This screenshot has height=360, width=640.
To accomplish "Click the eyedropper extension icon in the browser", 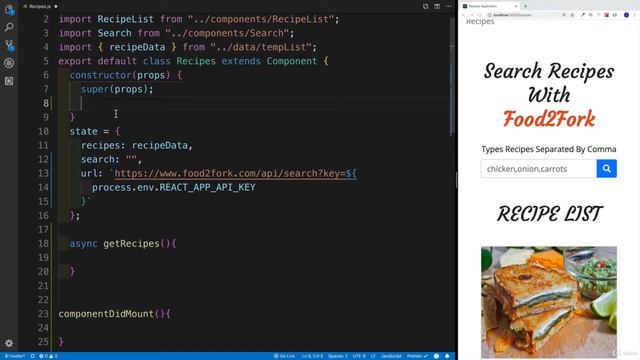I will tap(582, 15).
